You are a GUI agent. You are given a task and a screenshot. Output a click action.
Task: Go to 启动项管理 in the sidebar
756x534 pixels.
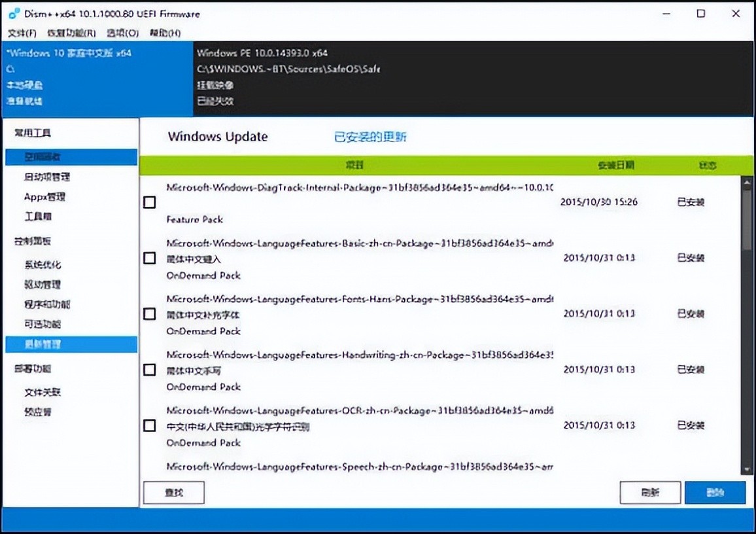click(47, 177)
